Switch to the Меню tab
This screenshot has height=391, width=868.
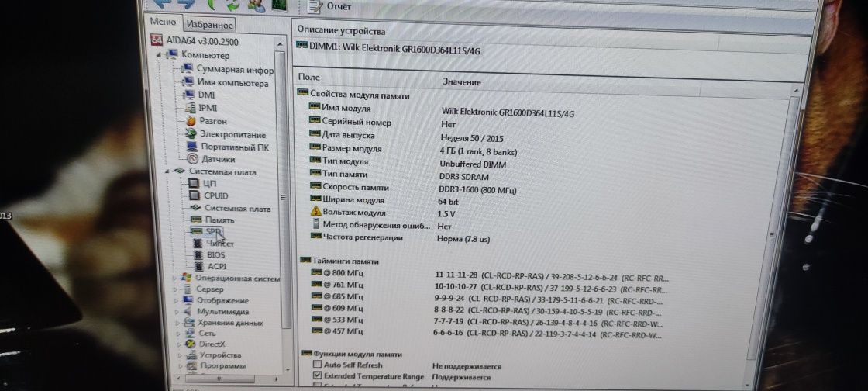[163, 22]
